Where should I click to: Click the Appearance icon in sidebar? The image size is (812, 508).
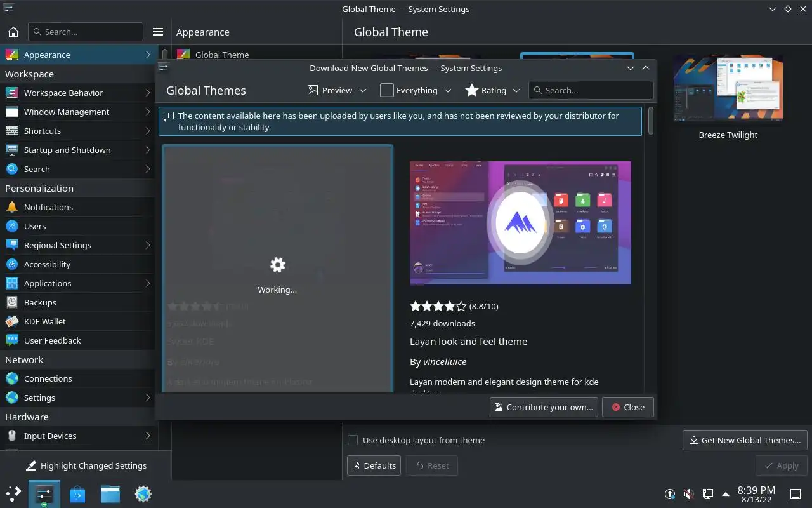point(11,55)
